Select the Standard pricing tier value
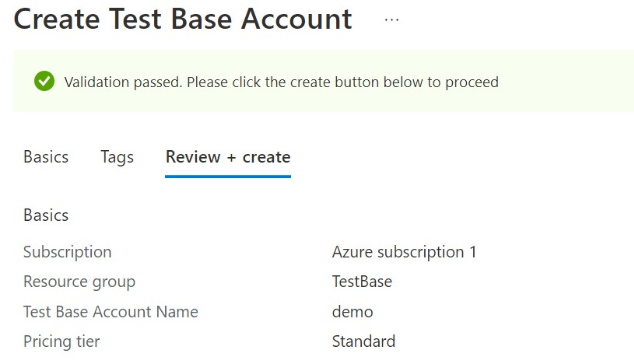Image resolution: width=634 pixels, height=364 pixels. [x=363, y=341]
